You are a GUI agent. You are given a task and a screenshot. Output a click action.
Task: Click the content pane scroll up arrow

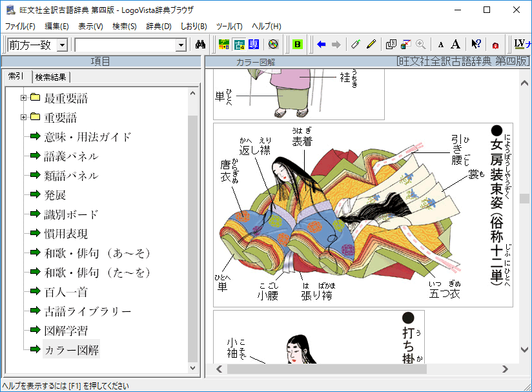point(524,83)
